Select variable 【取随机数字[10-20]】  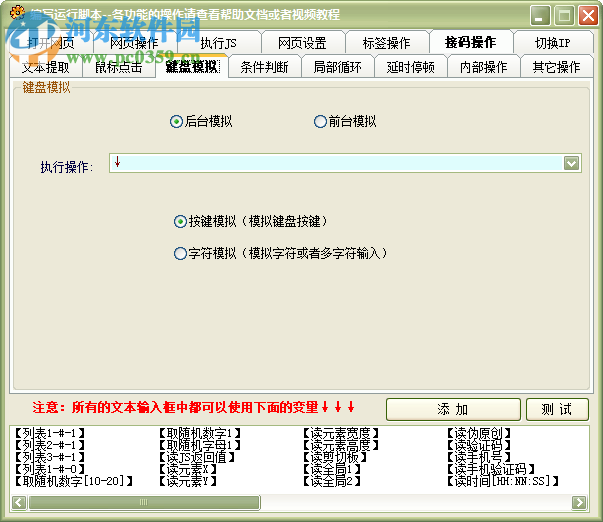73,481
